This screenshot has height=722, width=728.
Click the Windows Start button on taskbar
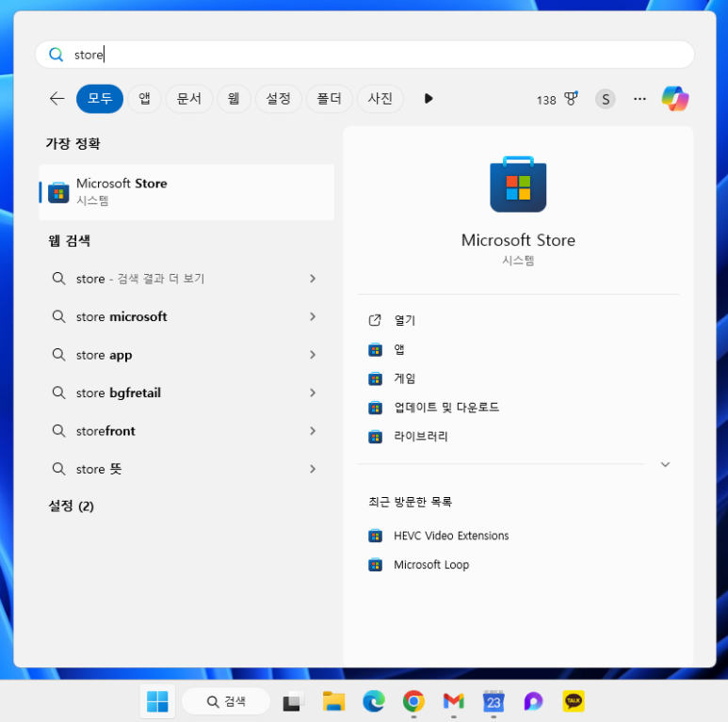point(157,701)
